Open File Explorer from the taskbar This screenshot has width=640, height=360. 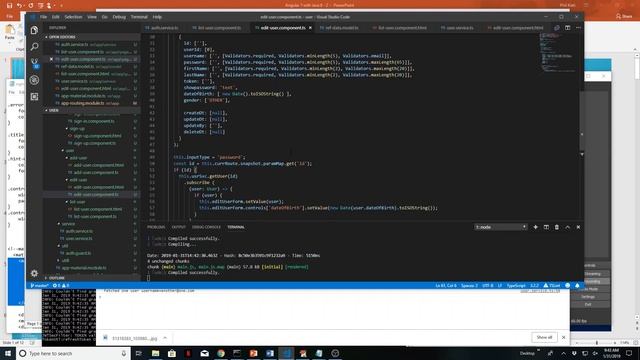click(x=156, y=353)
